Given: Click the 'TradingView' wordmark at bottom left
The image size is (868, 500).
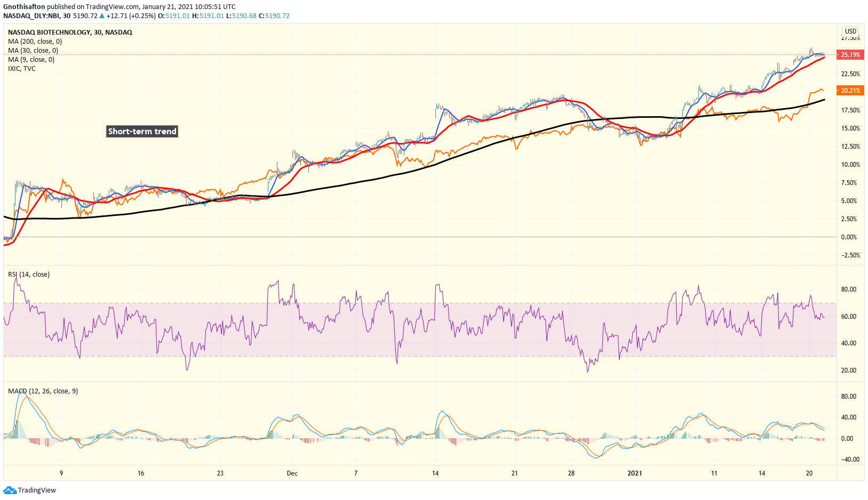Looking at the screenshot, I should tap(37, 490).
